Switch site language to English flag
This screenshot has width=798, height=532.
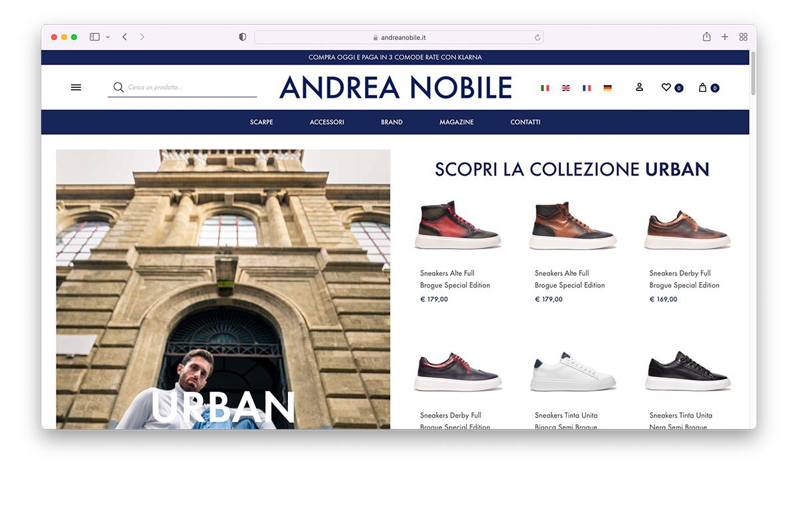point(566,88)
